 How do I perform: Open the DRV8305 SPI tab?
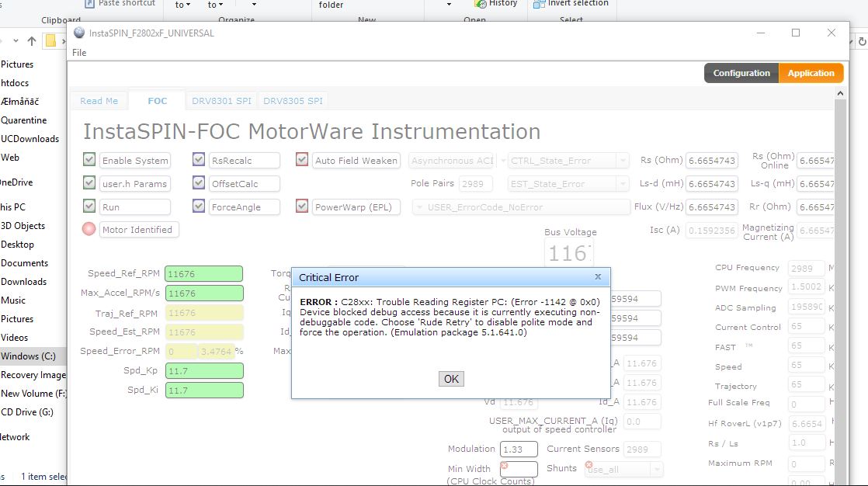[293, 101]
